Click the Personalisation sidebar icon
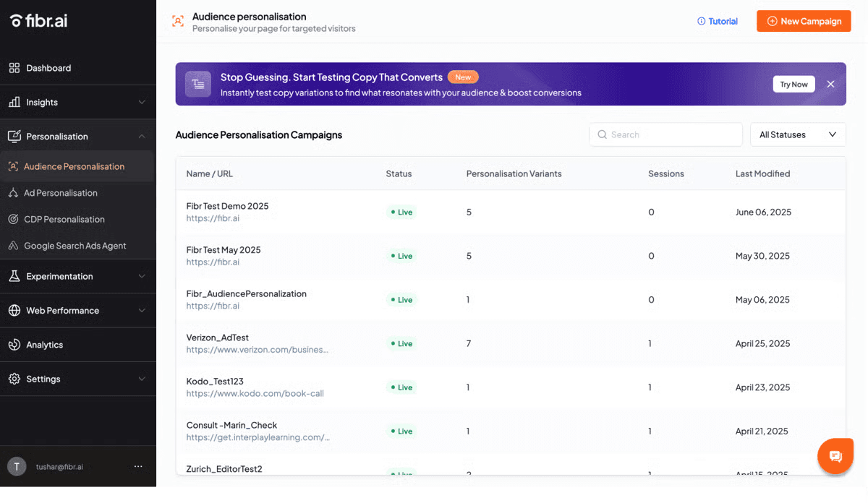 [14, 136]
